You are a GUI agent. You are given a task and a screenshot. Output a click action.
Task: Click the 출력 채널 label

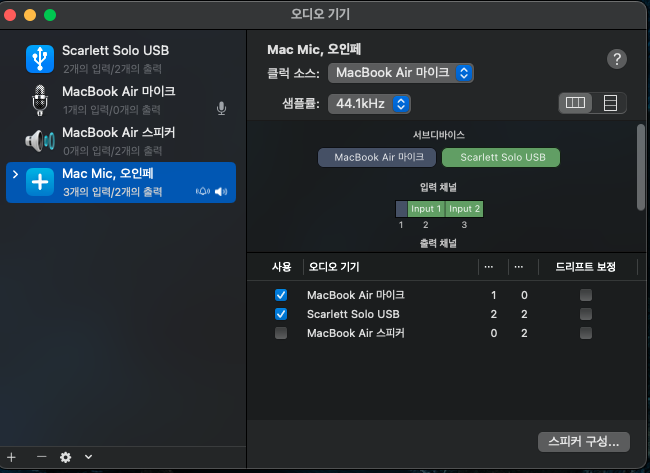pos(439,243)
